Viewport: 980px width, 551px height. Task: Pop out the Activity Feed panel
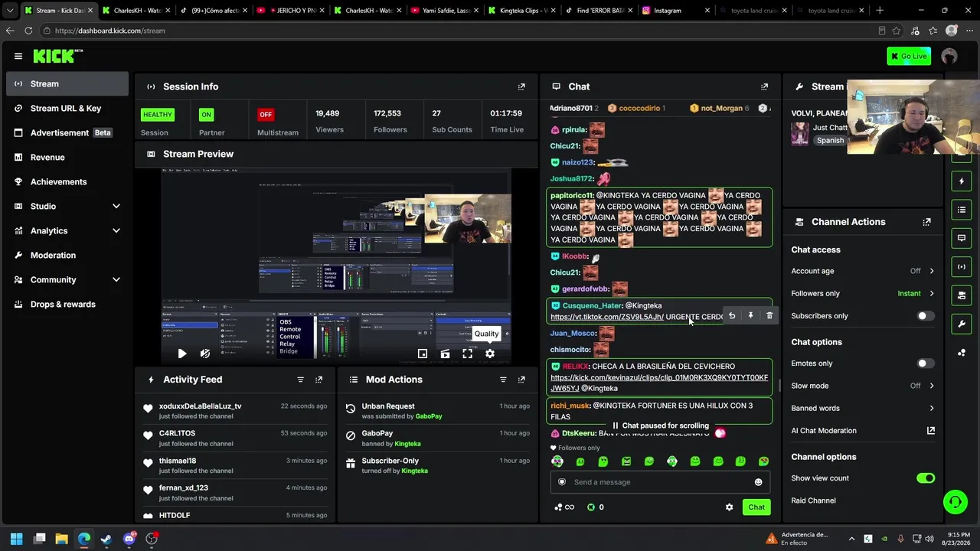pyautogui.click(x=319, y=380)
